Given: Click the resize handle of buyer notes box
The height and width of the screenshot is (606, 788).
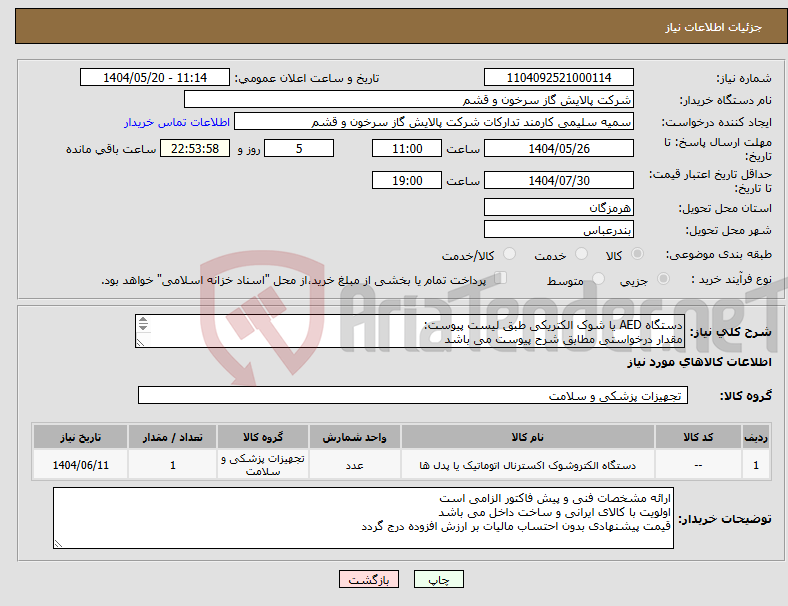Looking at the screenshot, I should click(x=58, y=544).
